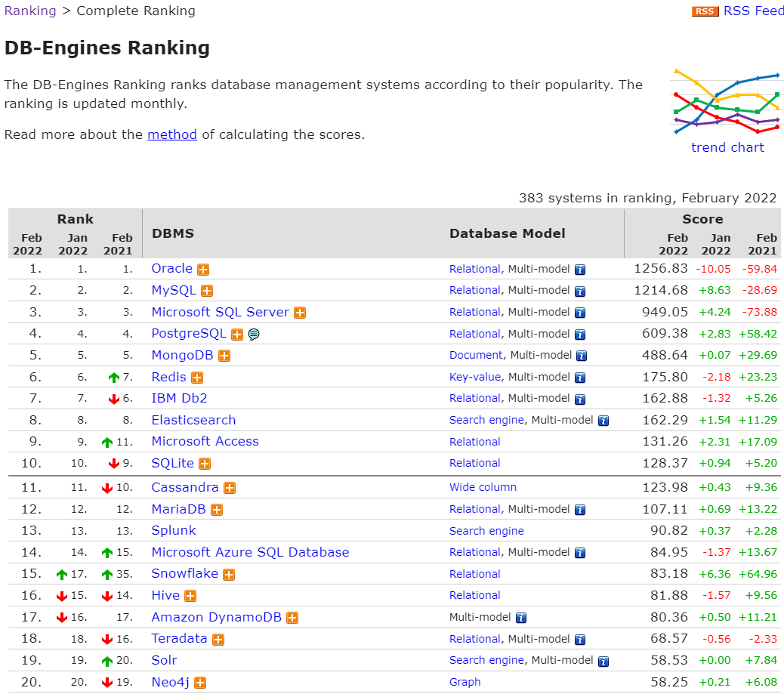The width and height of the screenshot is (784, 694).
Task: Open the Cassandra link
Action: click(185, 487)
